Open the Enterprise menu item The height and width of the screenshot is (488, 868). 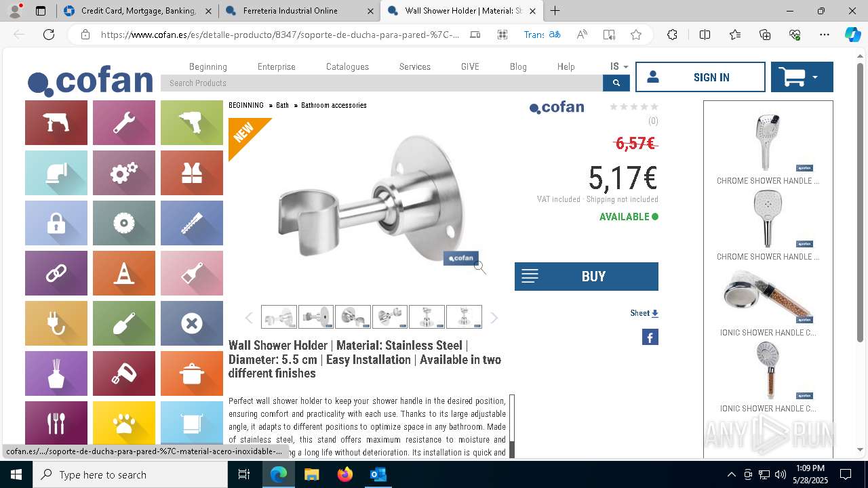point(277,66)
